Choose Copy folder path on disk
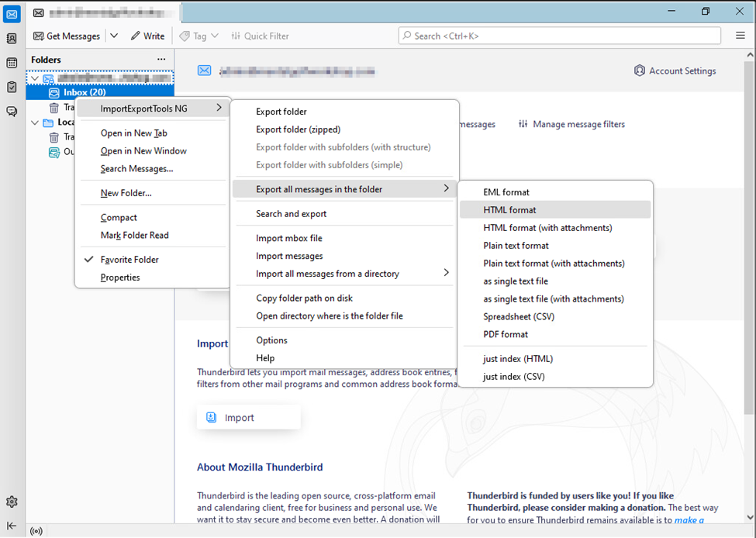 pyautogui.click(x=343, y=298)
